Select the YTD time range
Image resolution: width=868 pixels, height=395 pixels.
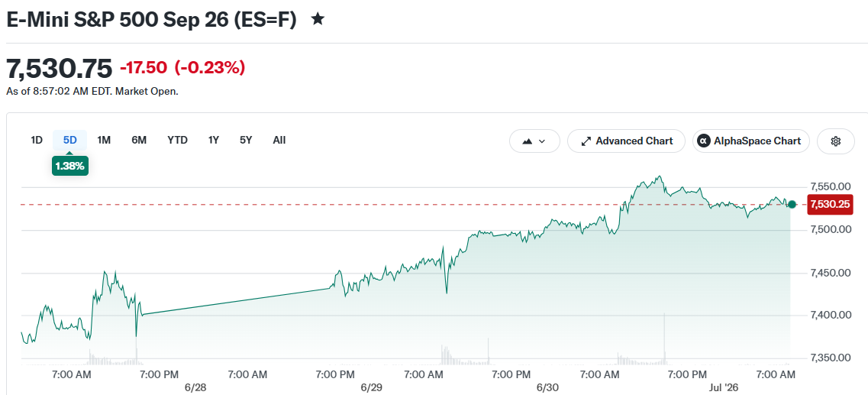(178, 140)
